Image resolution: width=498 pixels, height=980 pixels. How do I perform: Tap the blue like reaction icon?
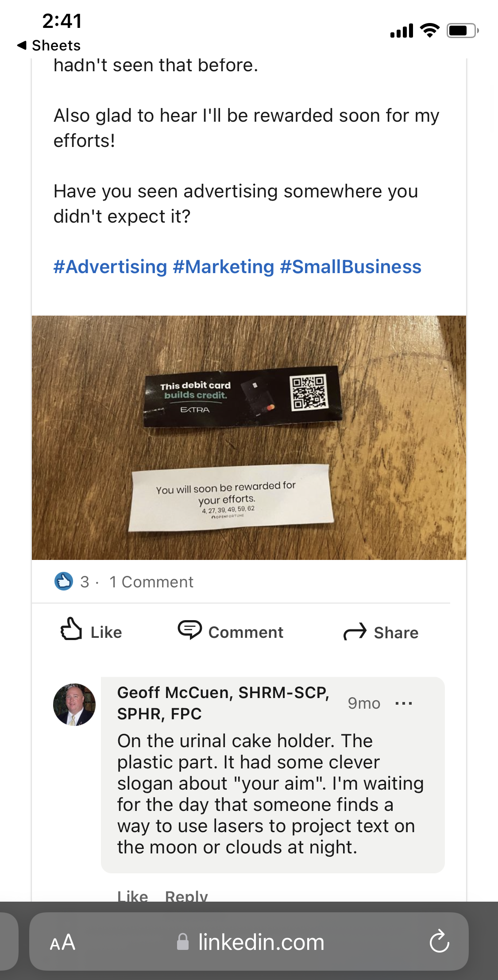tap(64, 581)
